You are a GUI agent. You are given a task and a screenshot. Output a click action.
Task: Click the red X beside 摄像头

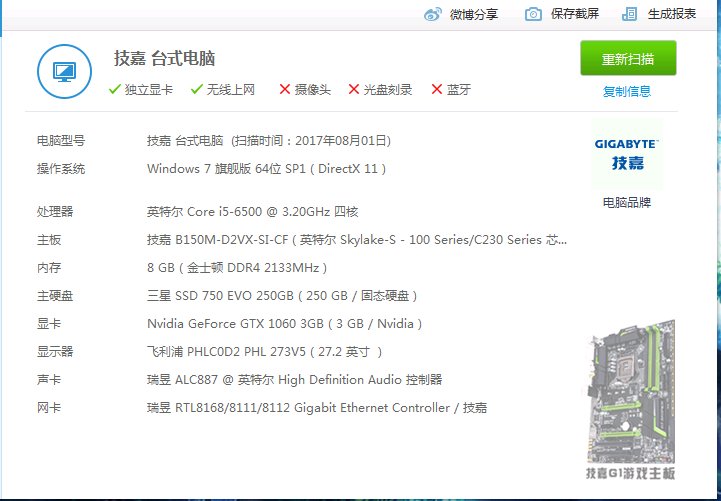[285, 89]
